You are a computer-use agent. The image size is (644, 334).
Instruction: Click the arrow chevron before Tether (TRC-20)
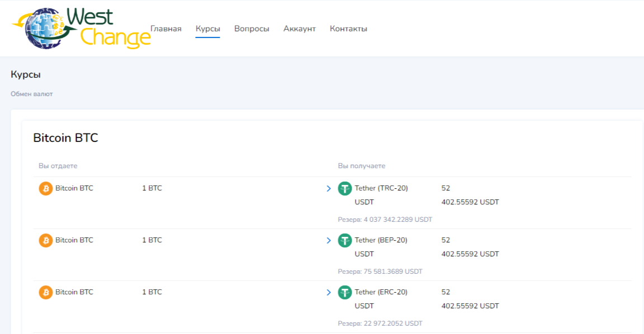tap(329, 188)
